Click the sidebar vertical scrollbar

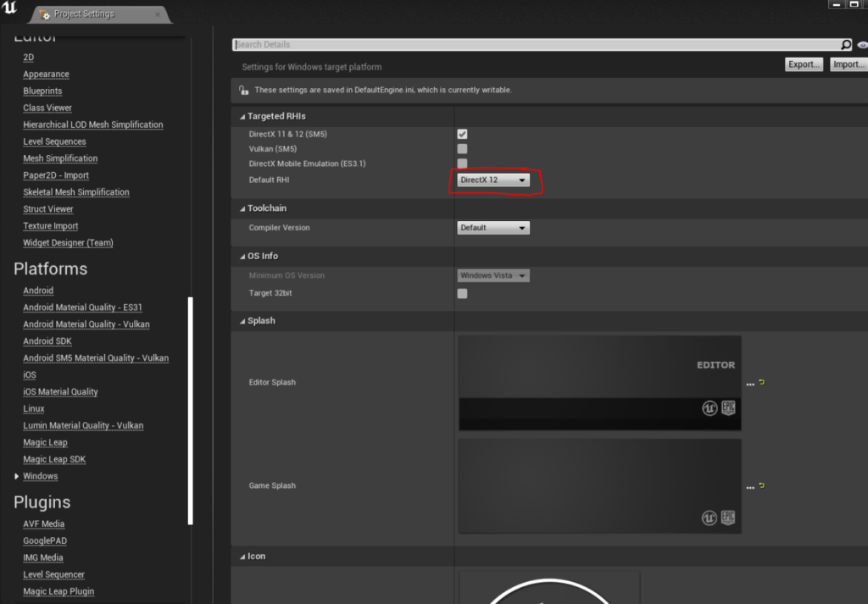pos(191,411)
